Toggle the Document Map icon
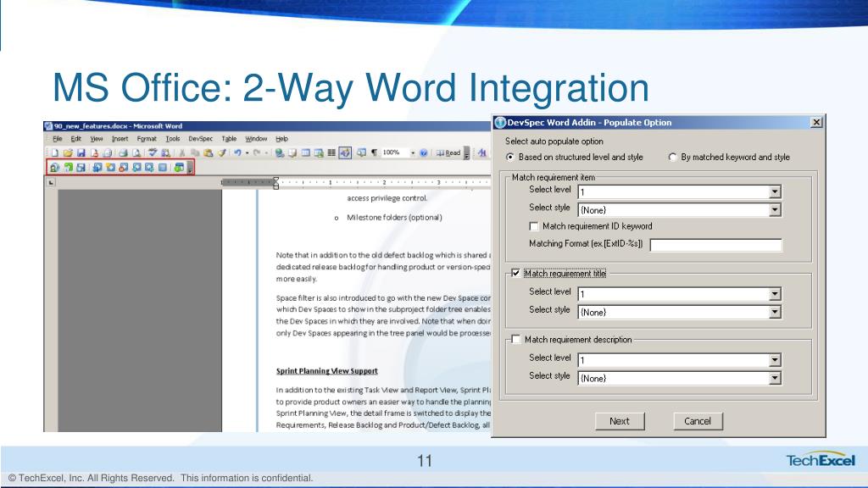The height and width of the screenshot is (488, 868). pyautogui.click(x=361, y=152)
